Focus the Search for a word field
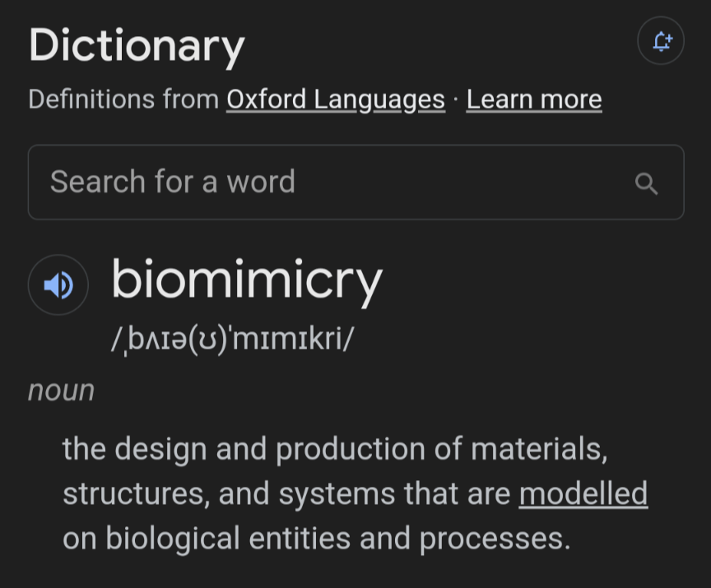711x588 pixels. 329,182
